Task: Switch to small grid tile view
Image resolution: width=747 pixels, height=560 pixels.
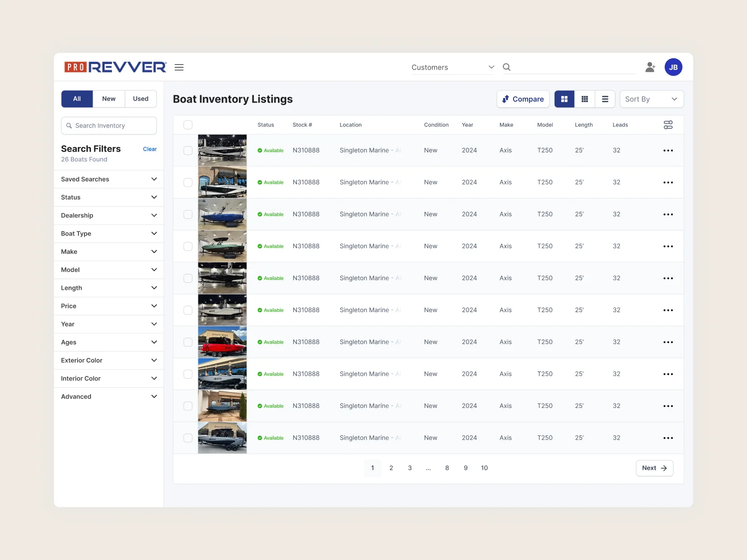Action: 585,99
